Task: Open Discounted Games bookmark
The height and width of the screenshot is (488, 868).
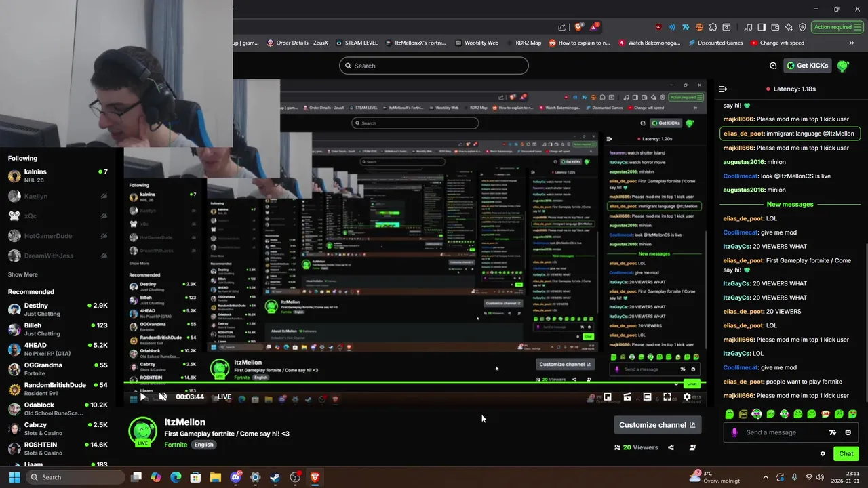Action: (x=715, y=43)
